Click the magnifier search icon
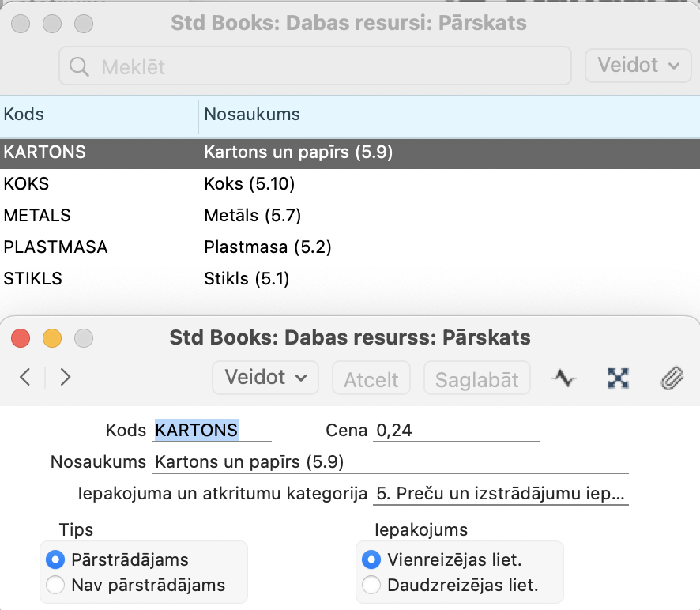 coord(79,66)
